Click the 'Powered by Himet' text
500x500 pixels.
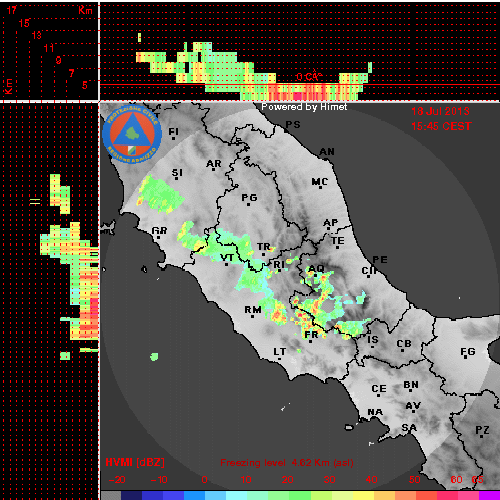[304, 107]
